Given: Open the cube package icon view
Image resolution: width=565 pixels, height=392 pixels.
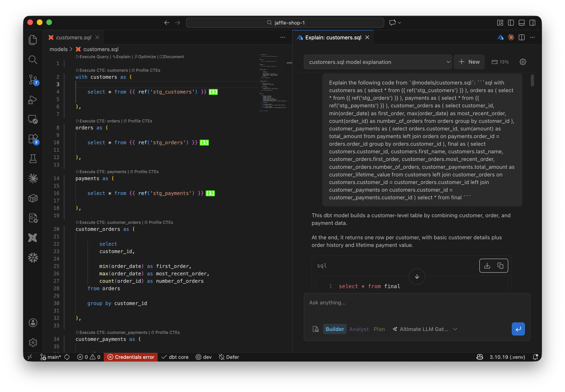Looking at the screenshot, I should 33,198.
